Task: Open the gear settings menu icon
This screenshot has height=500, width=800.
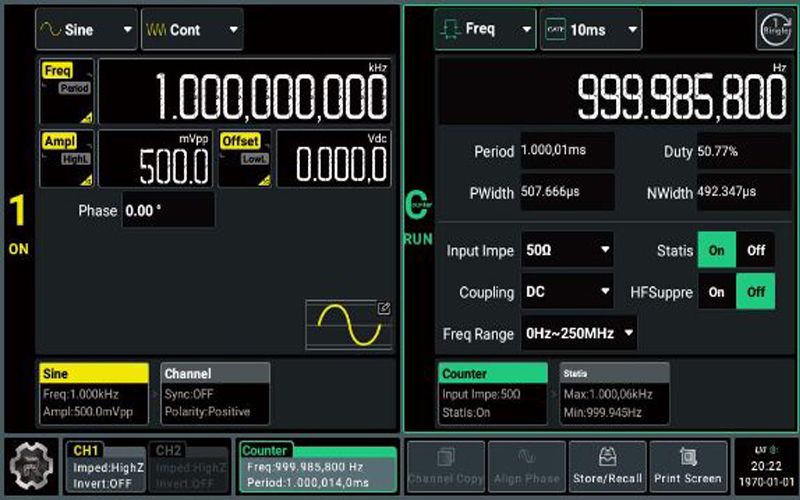Action: (30, 465)
